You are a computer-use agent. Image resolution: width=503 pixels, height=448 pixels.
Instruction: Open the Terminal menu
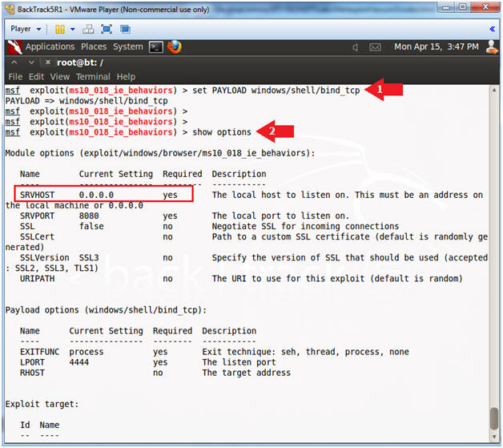click(93, 77)
